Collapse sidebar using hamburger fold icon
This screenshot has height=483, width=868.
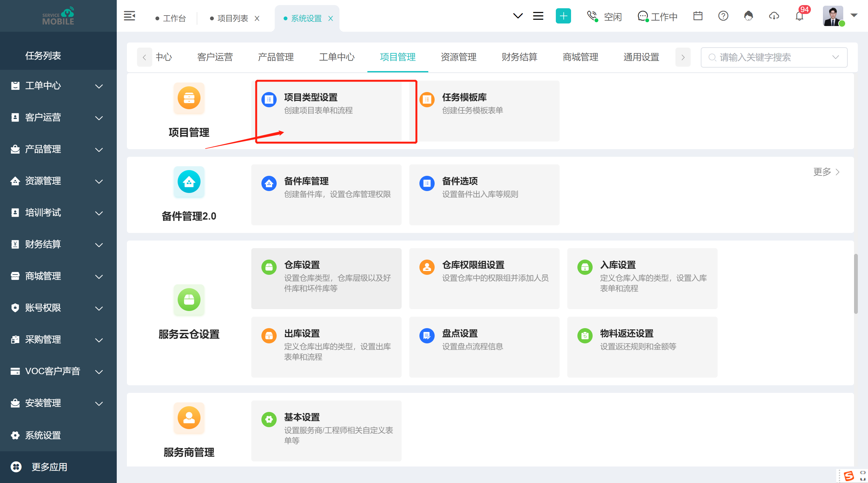coord(129,16)
